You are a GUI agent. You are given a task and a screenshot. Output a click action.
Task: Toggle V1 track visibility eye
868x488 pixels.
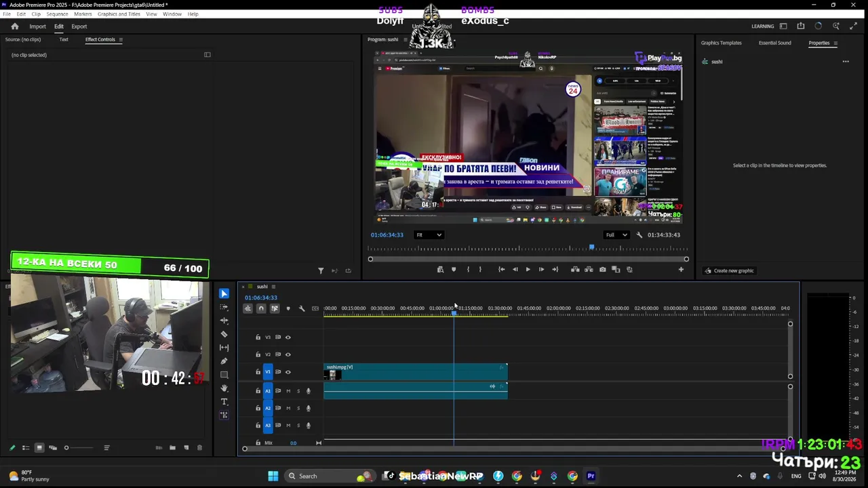pos(288,372)
